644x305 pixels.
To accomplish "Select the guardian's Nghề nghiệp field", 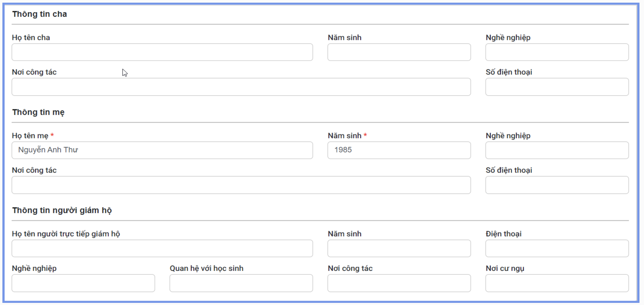I will [x=83, y=283].
